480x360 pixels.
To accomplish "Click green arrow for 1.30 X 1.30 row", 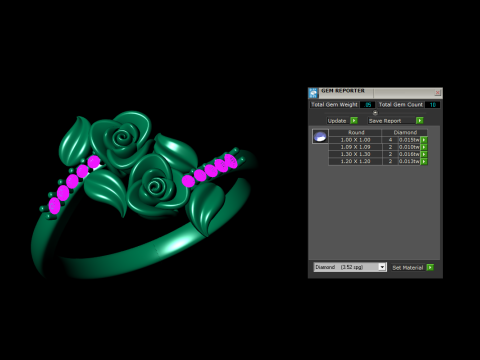I will tap(424, 154).
